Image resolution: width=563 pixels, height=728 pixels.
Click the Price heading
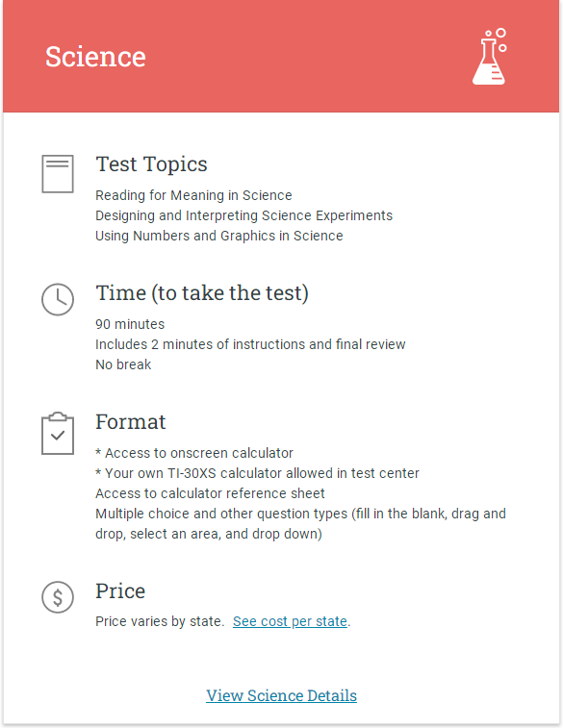click(120, 591)
